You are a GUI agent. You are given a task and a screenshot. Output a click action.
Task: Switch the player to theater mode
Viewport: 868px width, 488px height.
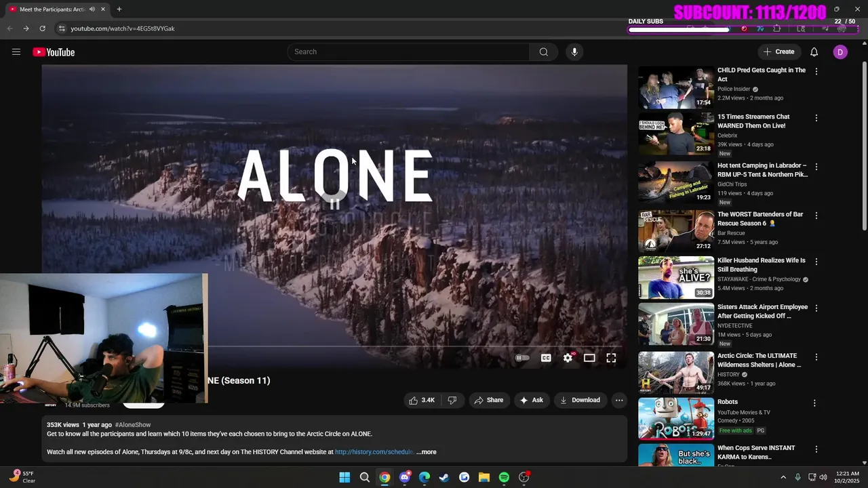point(589,358)
